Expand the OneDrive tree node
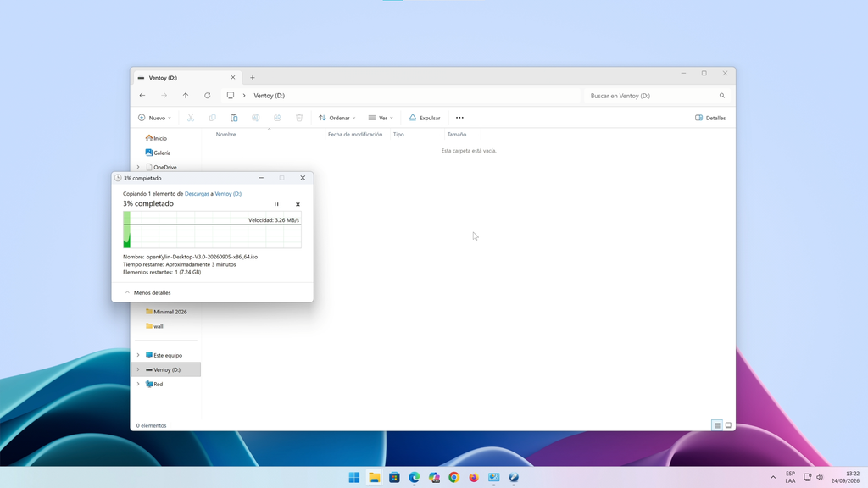The image size is (868, 488). 138,167
